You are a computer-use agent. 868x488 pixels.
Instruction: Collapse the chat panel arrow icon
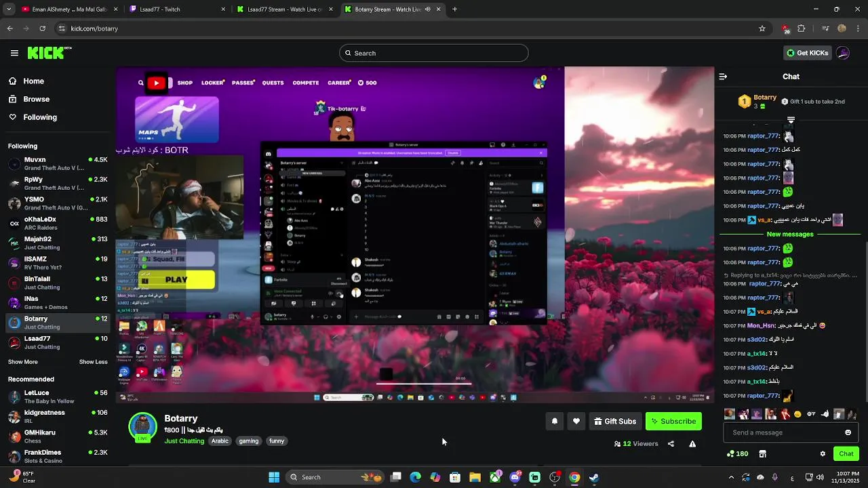pos(723,77)
